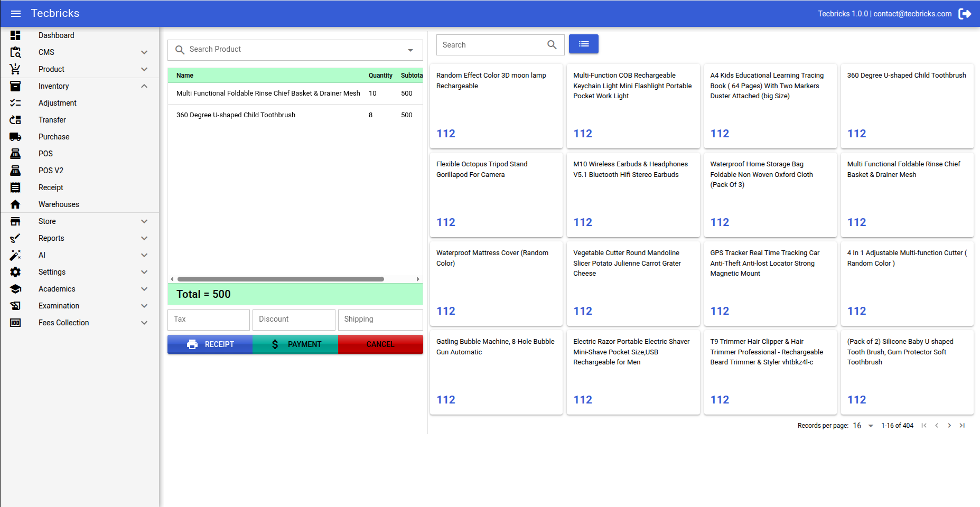Open the Records per page dropdown
This screenshot has height=507, width=980.
tap(871, 426)
